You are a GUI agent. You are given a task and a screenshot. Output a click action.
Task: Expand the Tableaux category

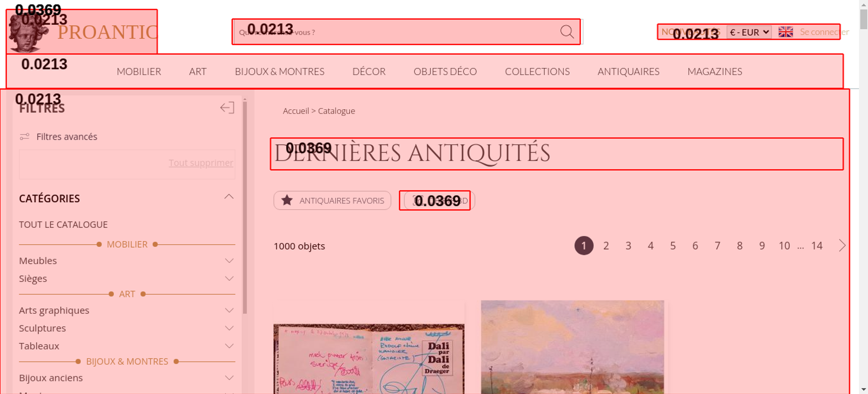click(x=229, y=346)
